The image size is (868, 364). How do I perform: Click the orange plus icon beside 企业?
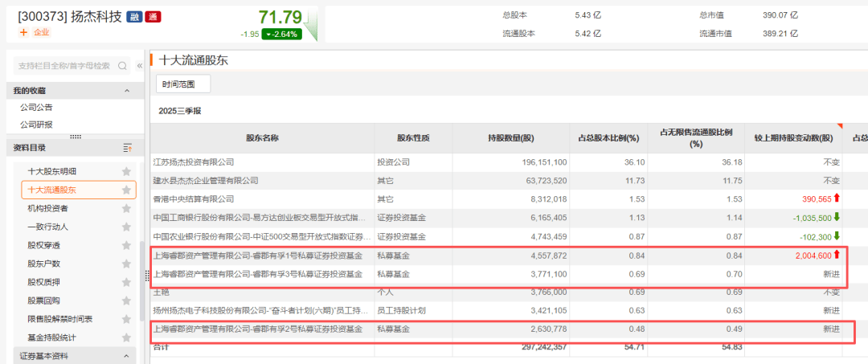[23, 32]
